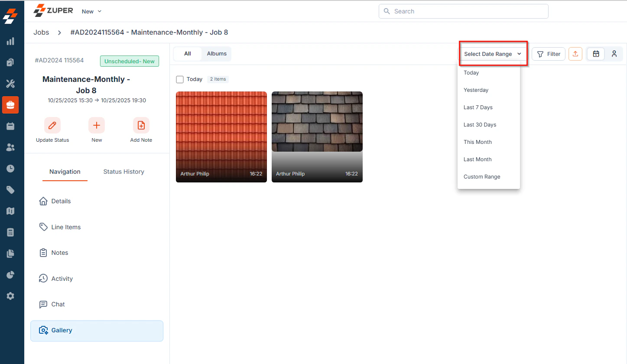Expand the New dropdown beside Zuper logo

pyautogui.click(x=92, y=11)
